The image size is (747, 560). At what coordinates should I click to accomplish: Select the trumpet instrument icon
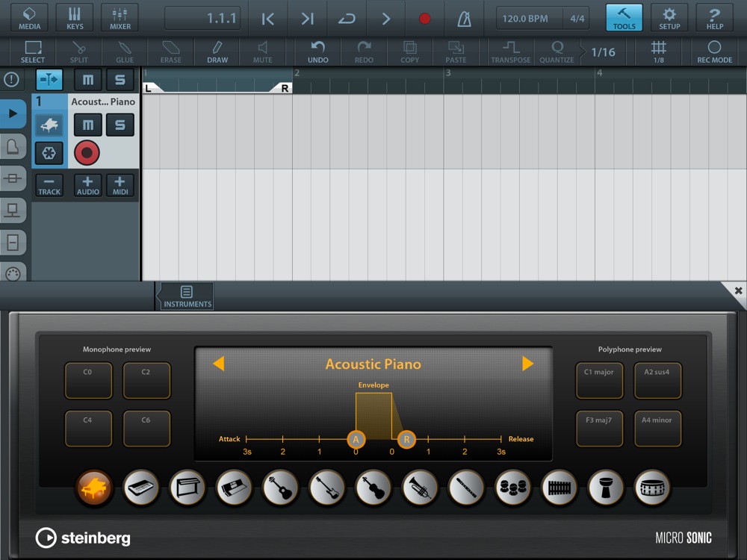tap(420, 488)
